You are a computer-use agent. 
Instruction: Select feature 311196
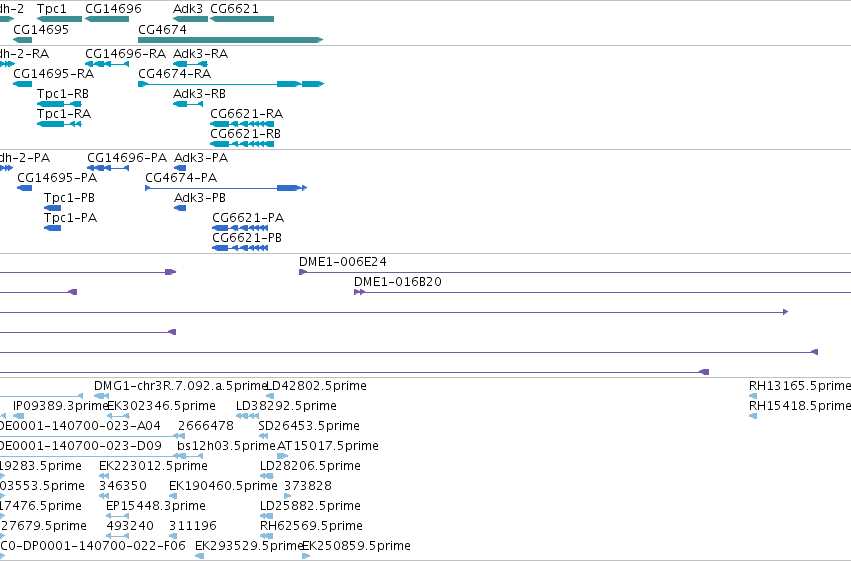(193, 527)
